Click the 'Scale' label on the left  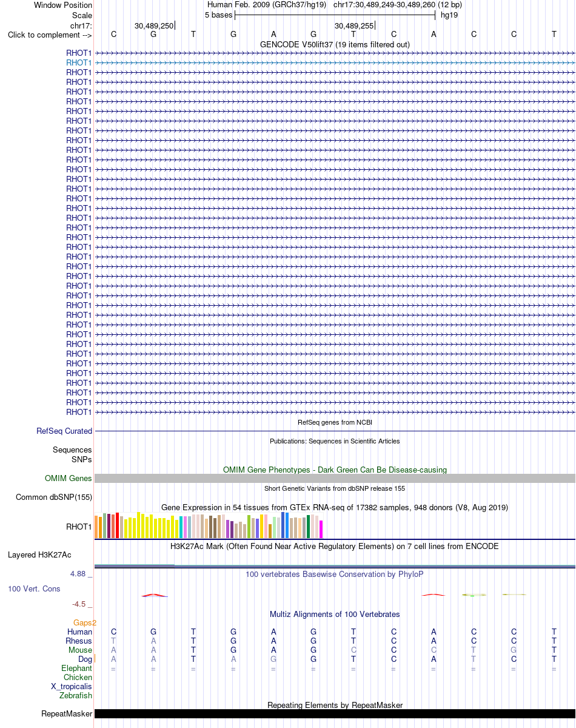[82, 15]
